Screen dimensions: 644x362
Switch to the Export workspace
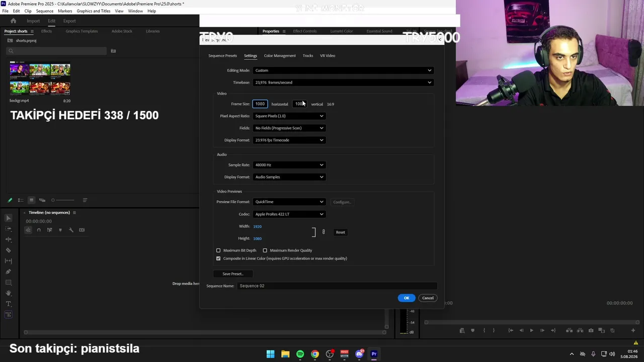click(x=69, y=21)
